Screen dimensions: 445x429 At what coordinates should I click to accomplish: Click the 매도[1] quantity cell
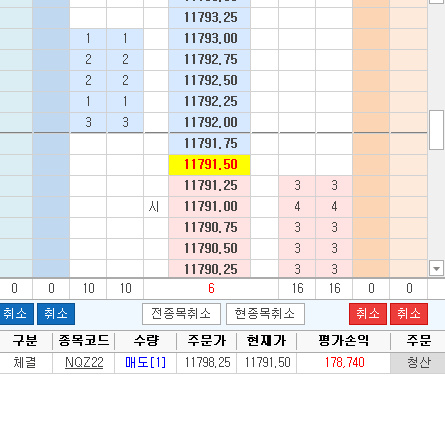pyautogui.click(x=146, y=362)
